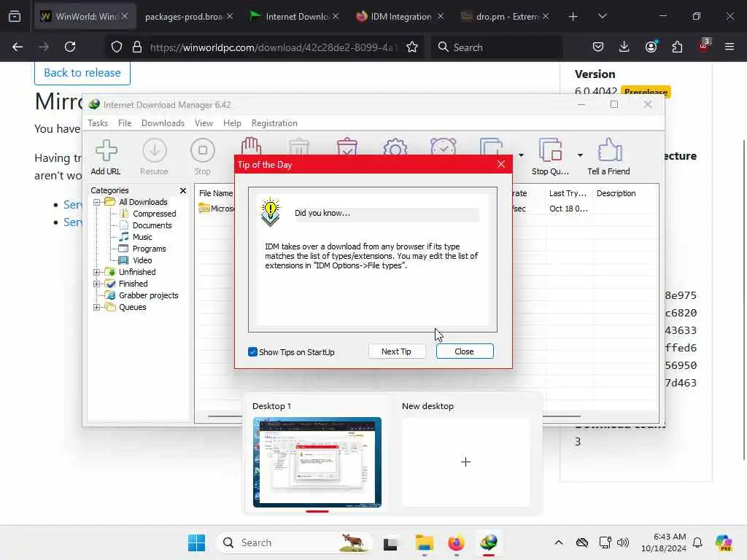Open Firefox hamburger application menu
The image size is (747, 560).
(x=729, y=47)
